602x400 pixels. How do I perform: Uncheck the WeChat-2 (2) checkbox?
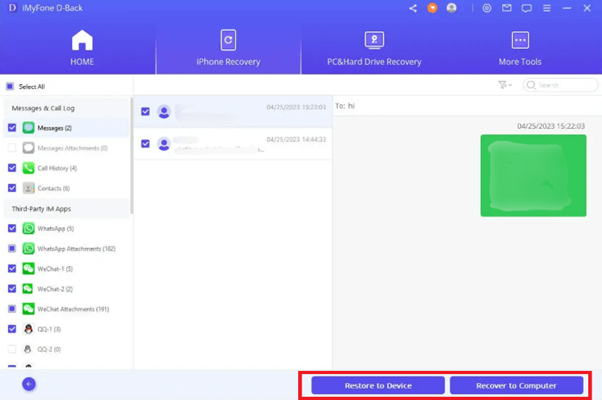(12, 288)
